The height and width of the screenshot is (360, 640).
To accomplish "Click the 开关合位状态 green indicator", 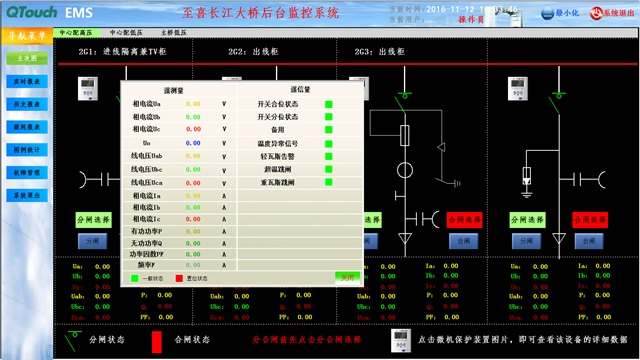I will pos(329,104).
